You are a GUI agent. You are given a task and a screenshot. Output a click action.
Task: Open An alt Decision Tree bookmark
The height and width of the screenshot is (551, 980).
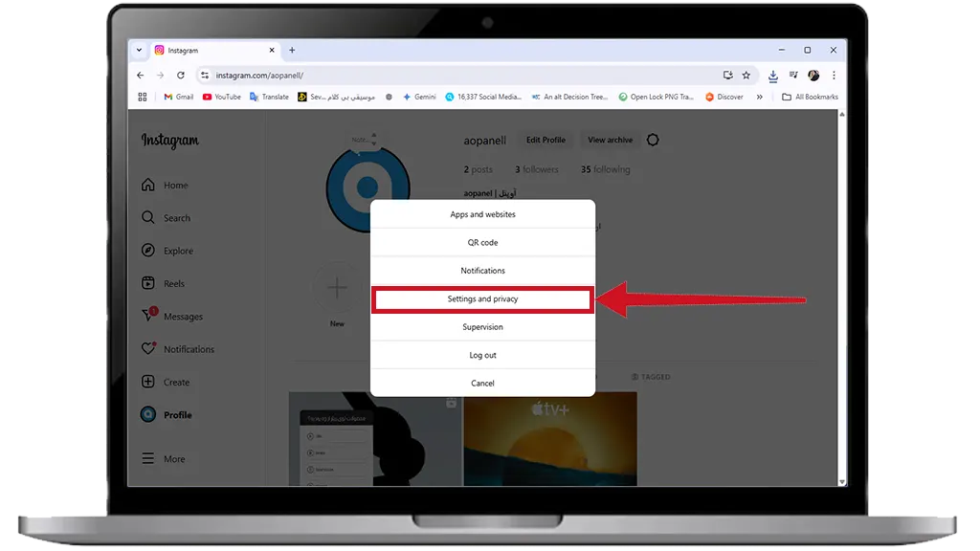(x=569, y=97)
